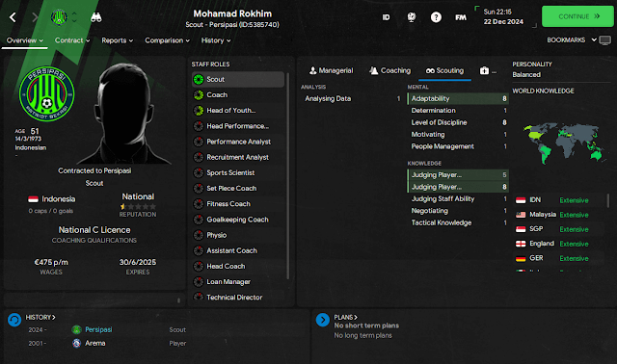Screen dimensions: 617x364
Task: Go back with the left arrow
Action: pyautogui.click(x=13, y=17)
